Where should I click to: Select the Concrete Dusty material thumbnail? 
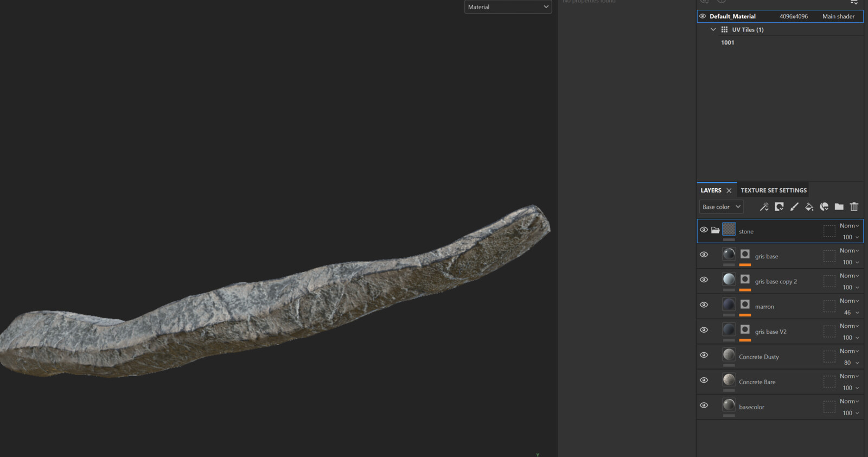[729, 354]
